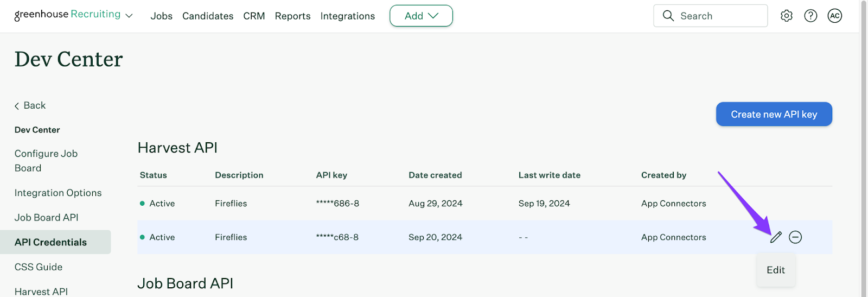This screenshot has width=868, height=297.
Task: Open the help question mark icon
Action: (810, 16)
